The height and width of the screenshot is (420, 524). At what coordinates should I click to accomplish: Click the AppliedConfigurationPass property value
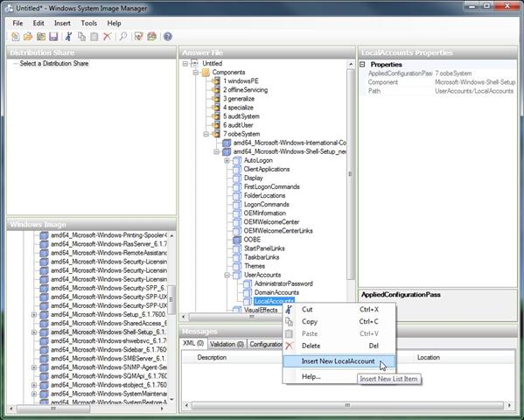click(453, 73)
